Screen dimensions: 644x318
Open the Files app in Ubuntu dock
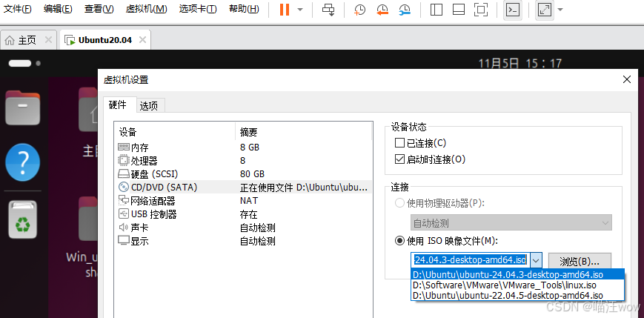(22, 107)
